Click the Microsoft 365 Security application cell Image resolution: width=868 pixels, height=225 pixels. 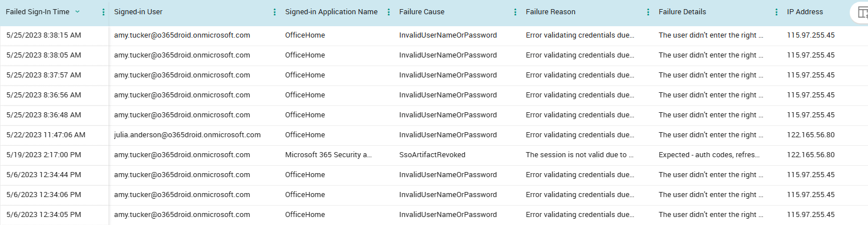pos(328,155)
